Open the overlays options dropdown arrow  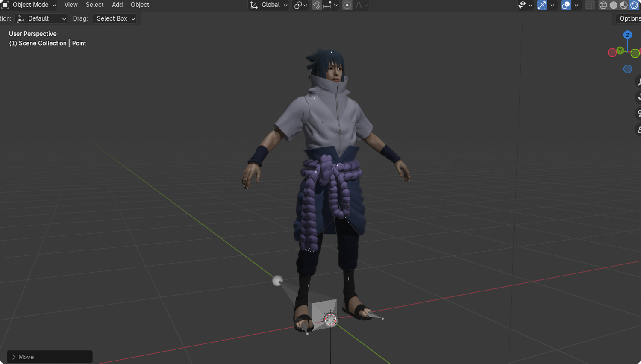[x=576, y=5]
